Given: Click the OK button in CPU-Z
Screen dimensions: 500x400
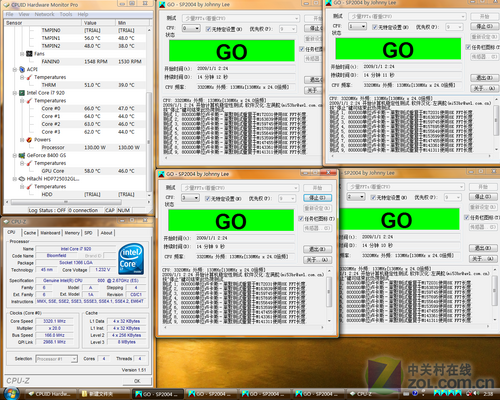Looking at the screenshot, I should [137, 381].
